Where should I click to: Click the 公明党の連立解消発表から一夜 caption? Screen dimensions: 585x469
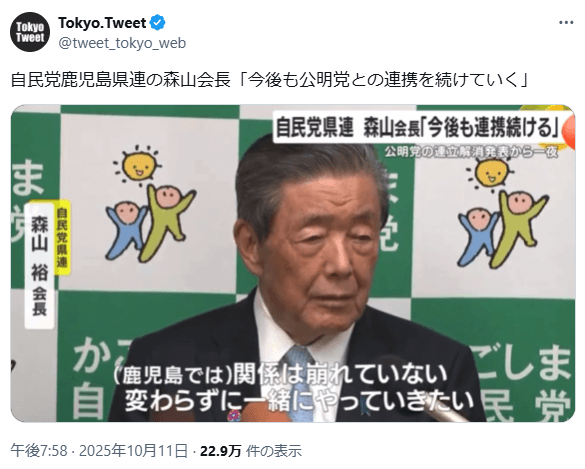click(x=472, y=152)
